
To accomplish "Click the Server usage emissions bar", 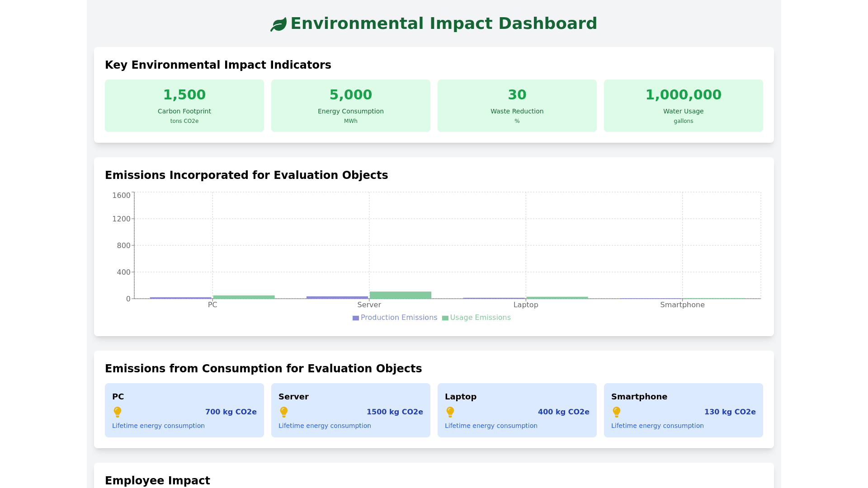I will tap(401, 295).
